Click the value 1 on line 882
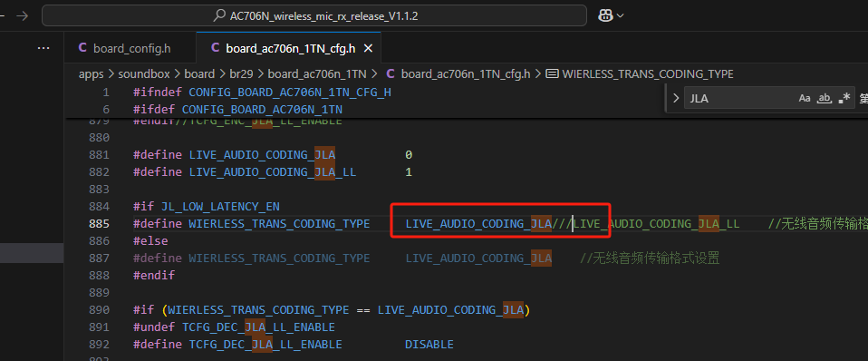 [x=409, y=172]
